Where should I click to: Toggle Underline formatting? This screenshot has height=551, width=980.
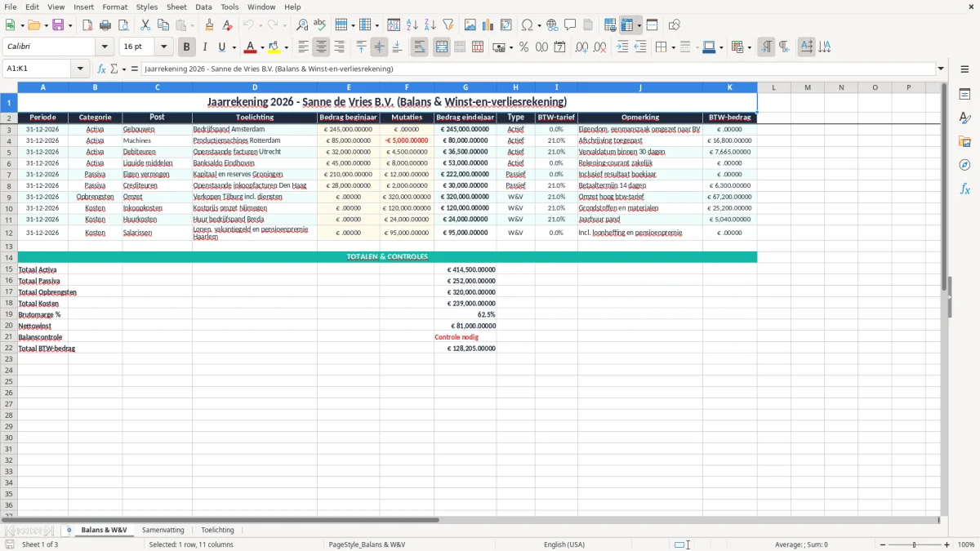click(x=221, y=47)
